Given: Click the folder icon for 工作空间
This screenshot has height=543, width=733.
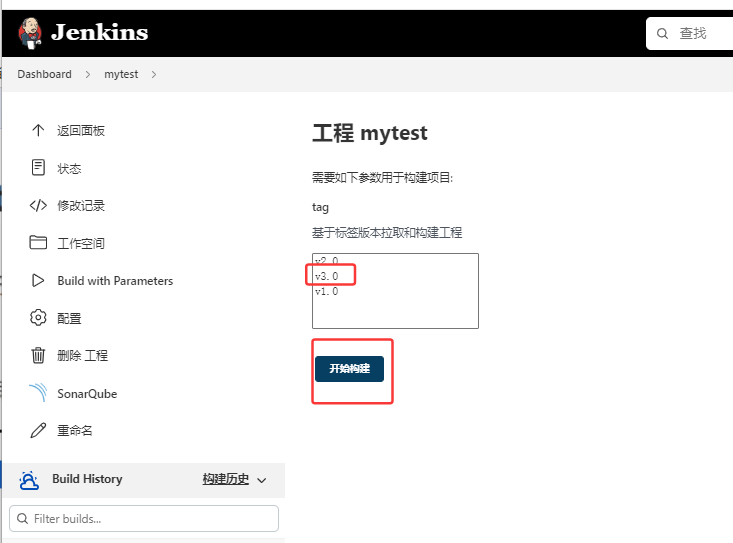Looking at the screenshot, I should click(x=38, y=243).
